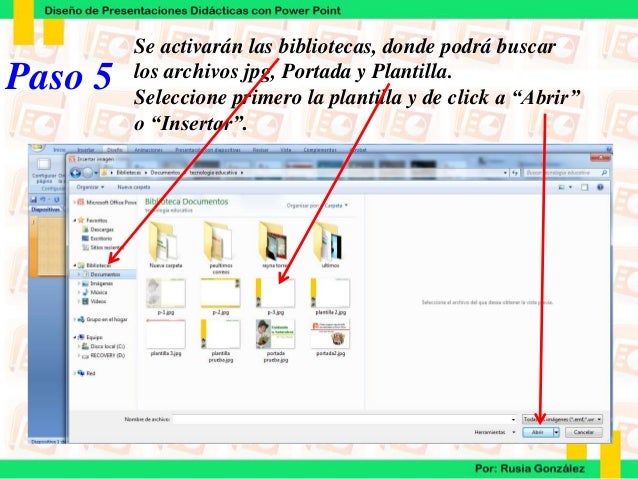
Task: Open the Revisar ribbon tab
Action: coord(260,150)
